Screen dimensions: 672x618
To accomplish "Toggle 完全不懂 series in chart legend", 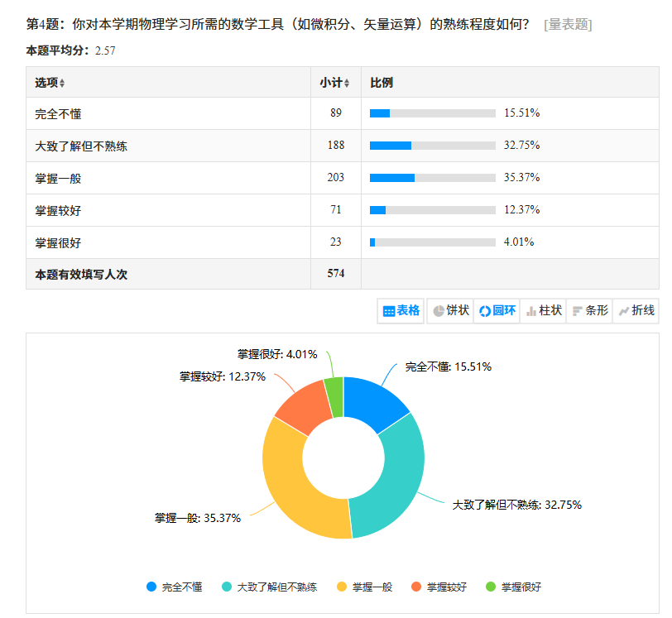I will (x=175, y=587).
